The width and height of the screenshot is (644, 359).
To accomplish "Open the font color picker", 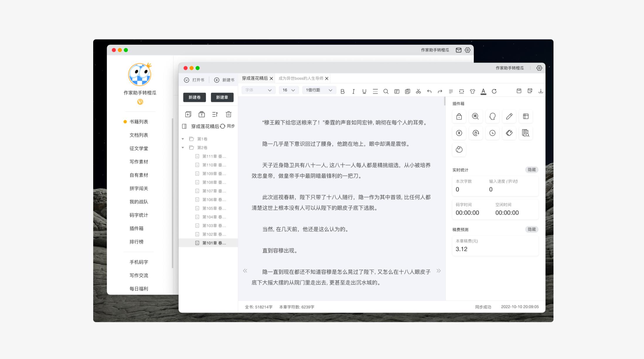I will [x=483, y=91].
